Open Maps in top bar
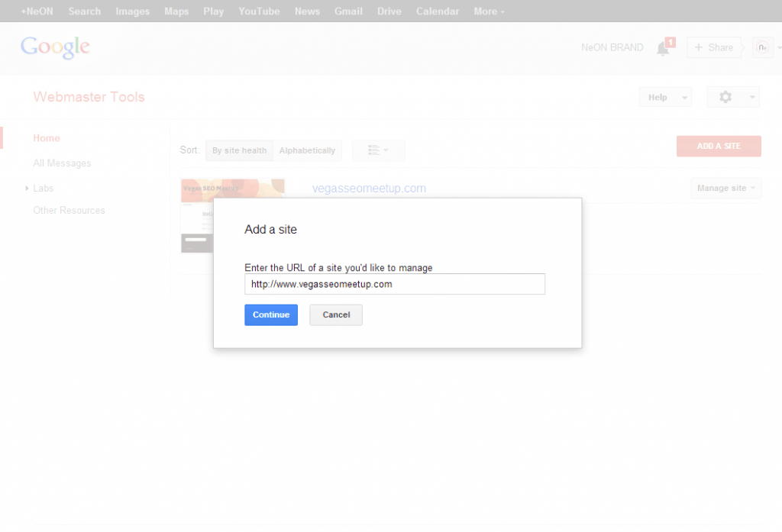This screenshot has height=532, width=782. [176, 11]
